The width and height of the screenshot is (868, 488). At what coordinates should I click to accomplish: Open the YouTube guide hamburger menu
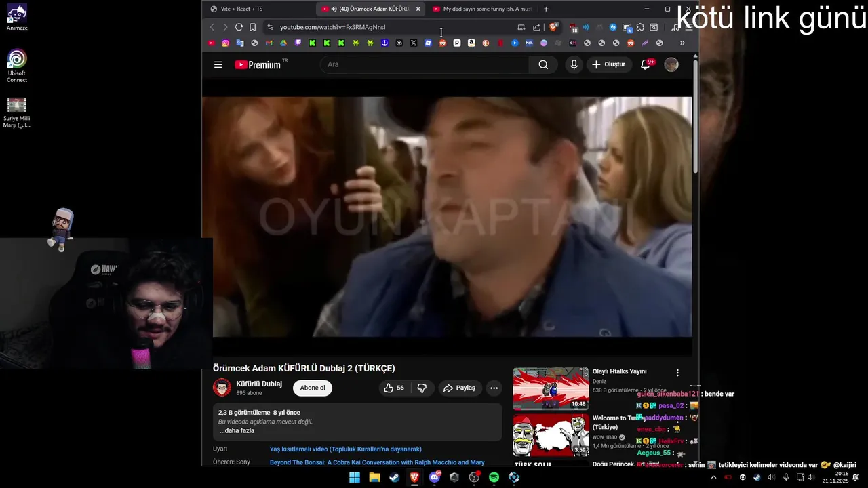[218, 64]
